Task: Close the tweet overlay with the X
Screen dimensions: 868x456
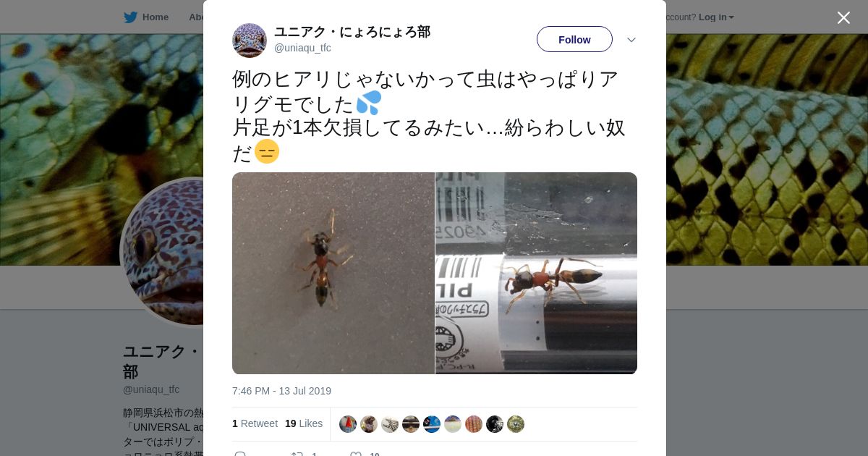Action: click(843, 17)
